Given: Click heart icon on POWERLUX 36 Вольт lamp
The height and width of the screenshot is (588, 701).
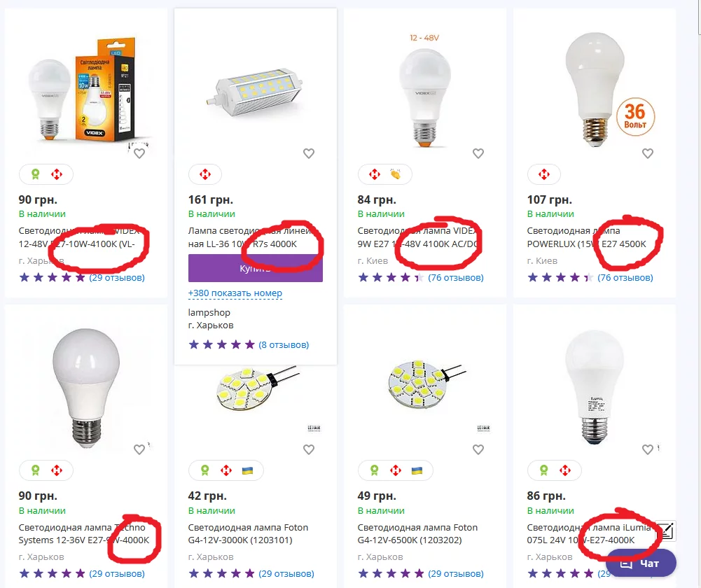Looking at the screenshot, I should click(x=648, y=154).
